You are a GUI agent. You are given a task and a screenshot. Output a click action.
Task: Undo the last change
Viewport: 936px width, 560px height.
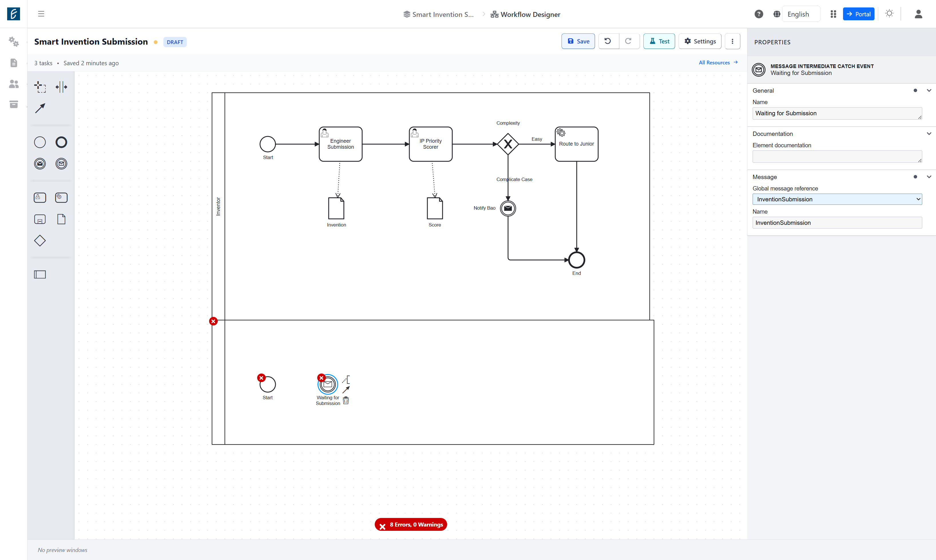(608, 41)
